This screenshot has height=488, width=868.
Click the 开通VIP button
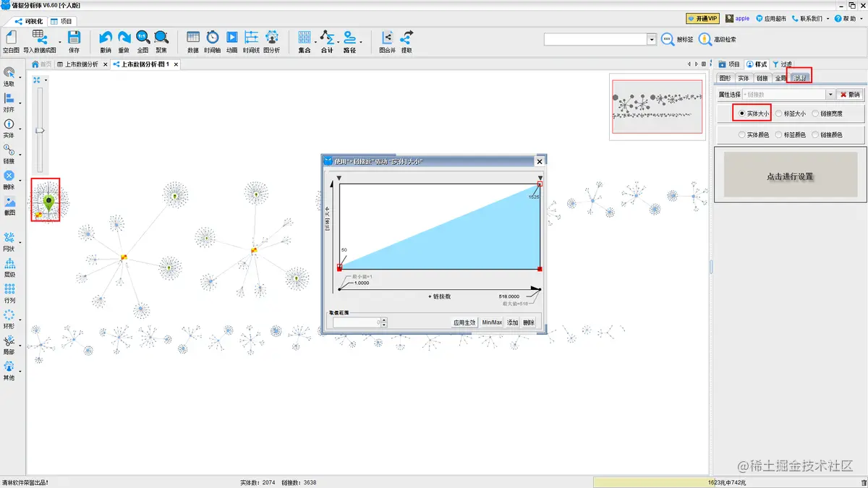click(702, 18)
